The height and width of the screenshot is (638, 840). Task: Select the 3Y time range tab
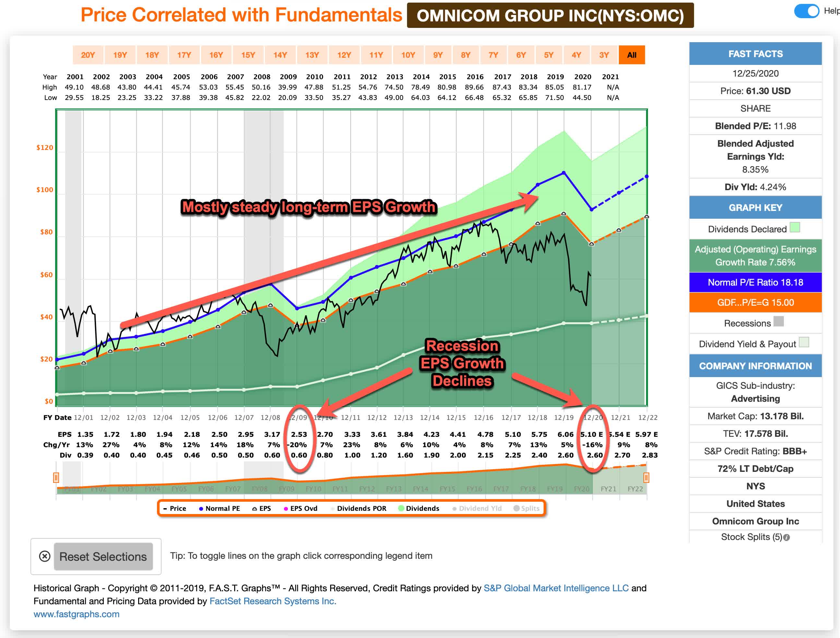(x=604, y=55)
